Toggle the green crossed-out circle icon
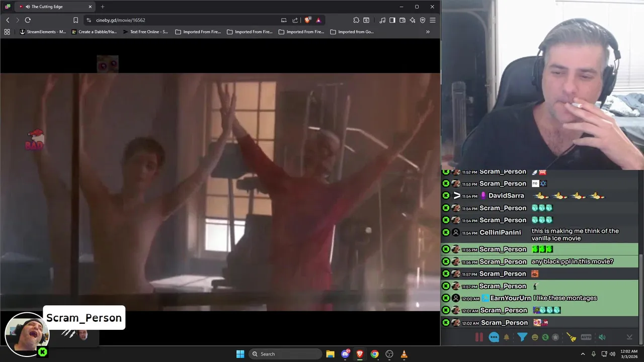 [545, 337]
